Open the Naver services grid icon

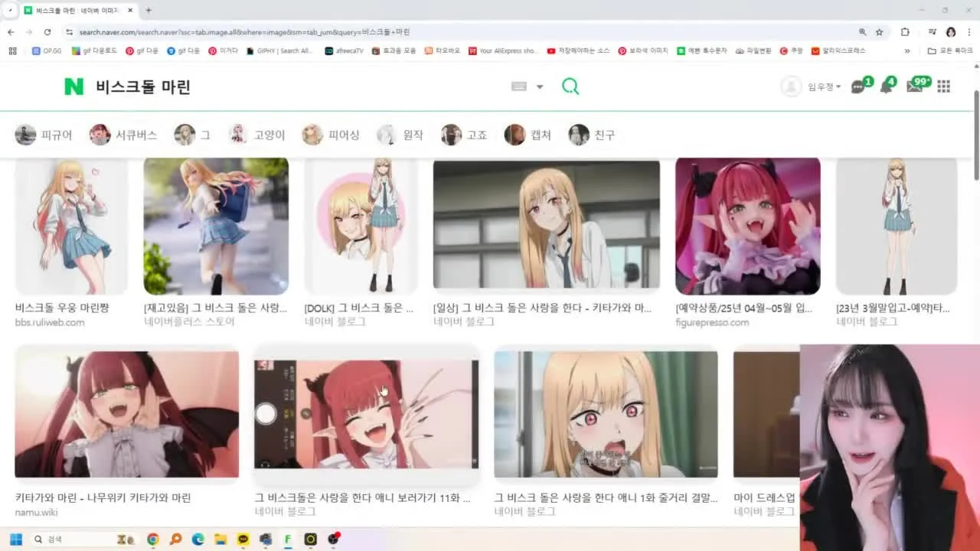pyautogui.click(x=943, y=86)
